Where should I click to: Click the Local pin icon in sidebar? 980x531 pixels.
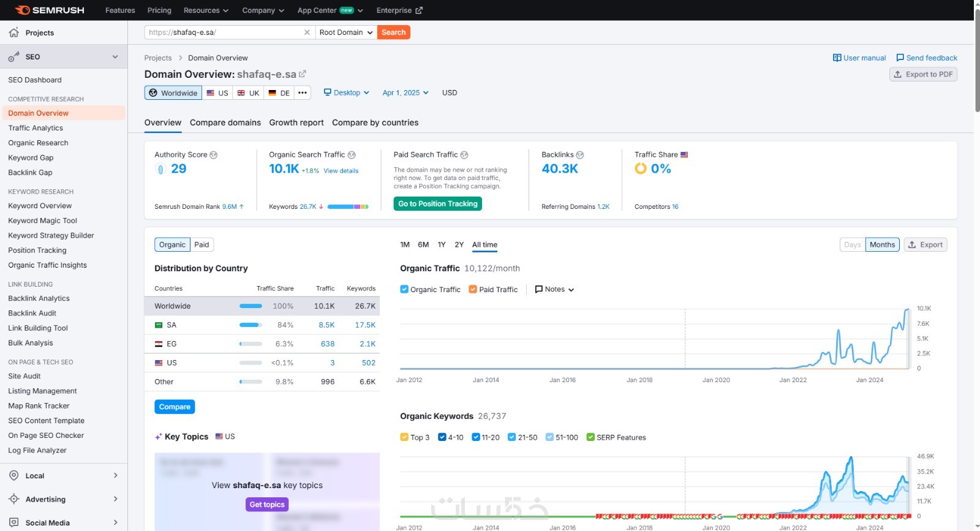[13, 476]
